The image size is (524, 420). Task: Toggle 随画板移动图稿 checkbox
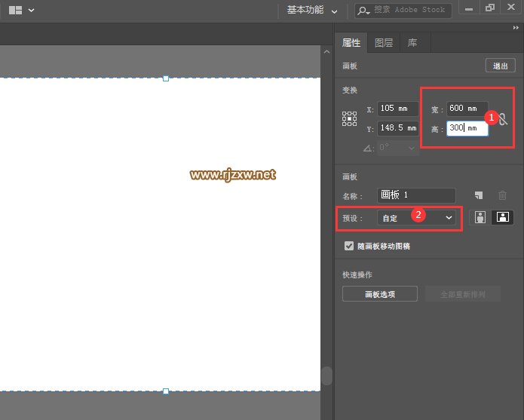coord(349,246)
